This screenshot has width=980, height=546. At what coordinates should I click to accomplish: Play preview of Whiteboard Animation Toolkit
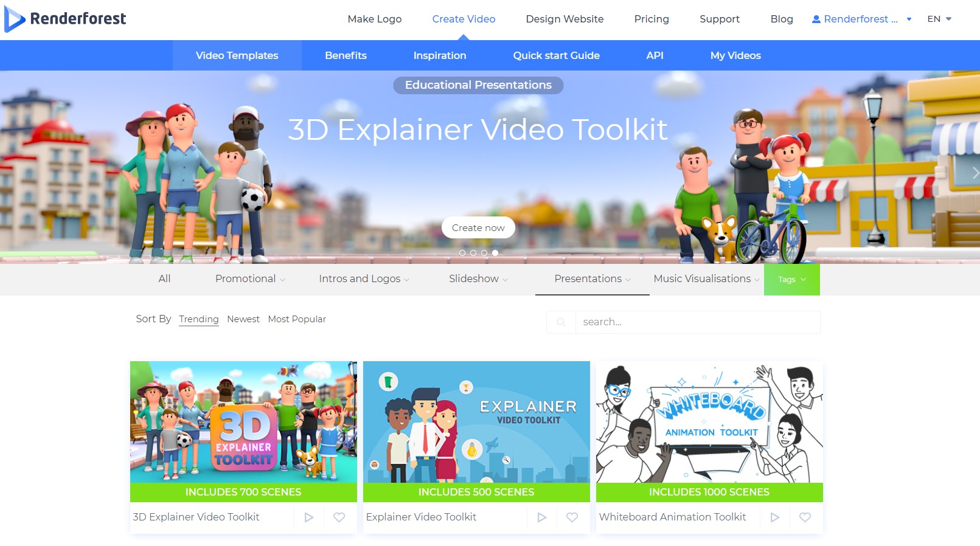775,517
